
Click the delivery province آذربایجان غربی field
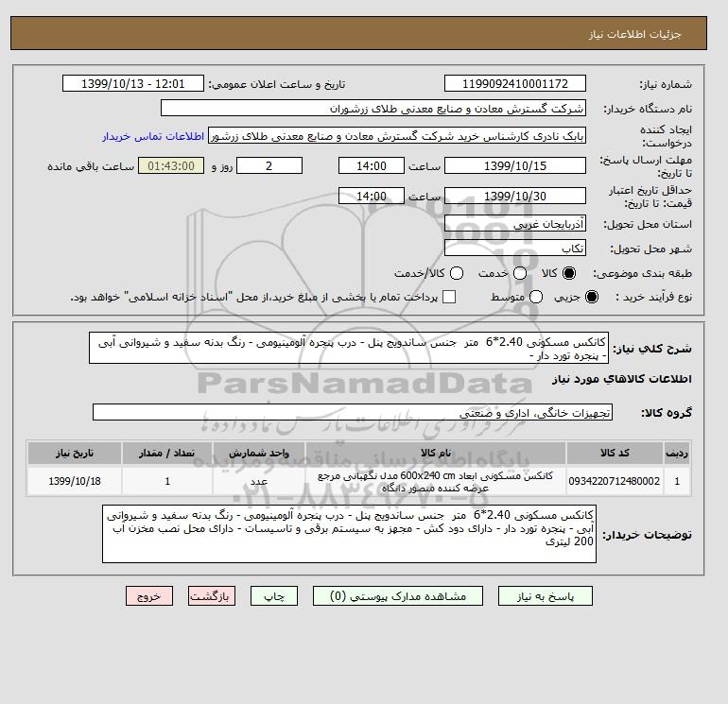(x=515, y=224)
